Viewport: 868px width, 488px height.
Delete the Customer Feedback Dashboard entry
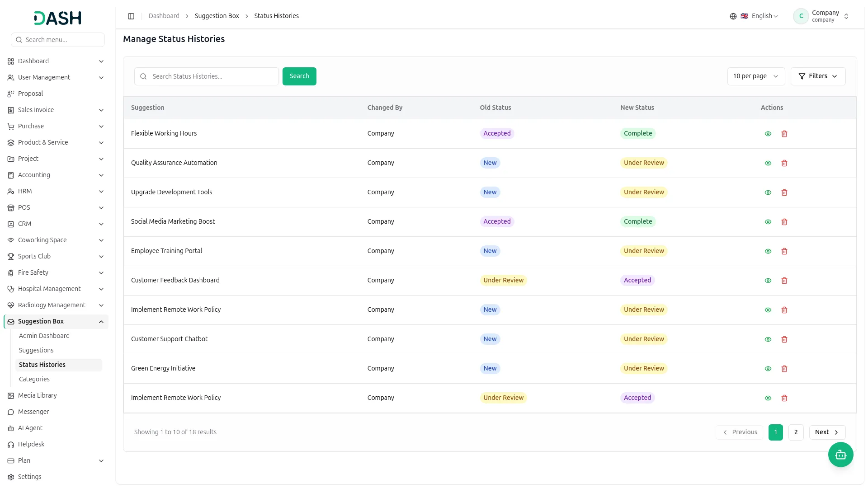784,281
